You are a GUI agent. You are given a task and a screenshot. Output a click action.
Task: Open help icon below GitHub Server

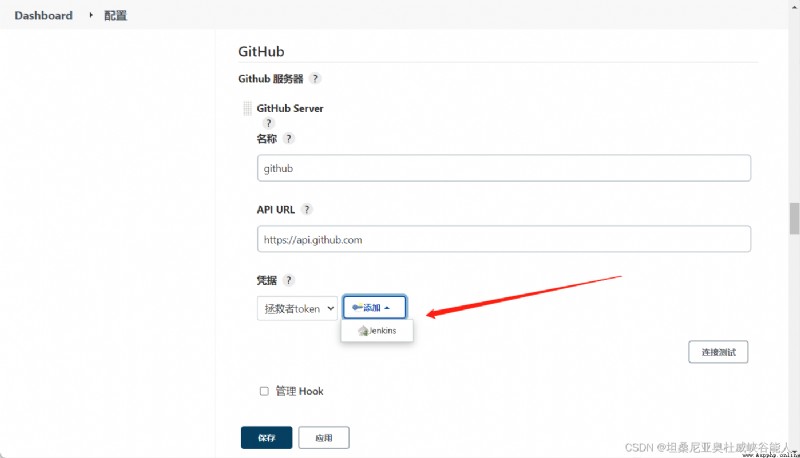click(x=268, y=123)
